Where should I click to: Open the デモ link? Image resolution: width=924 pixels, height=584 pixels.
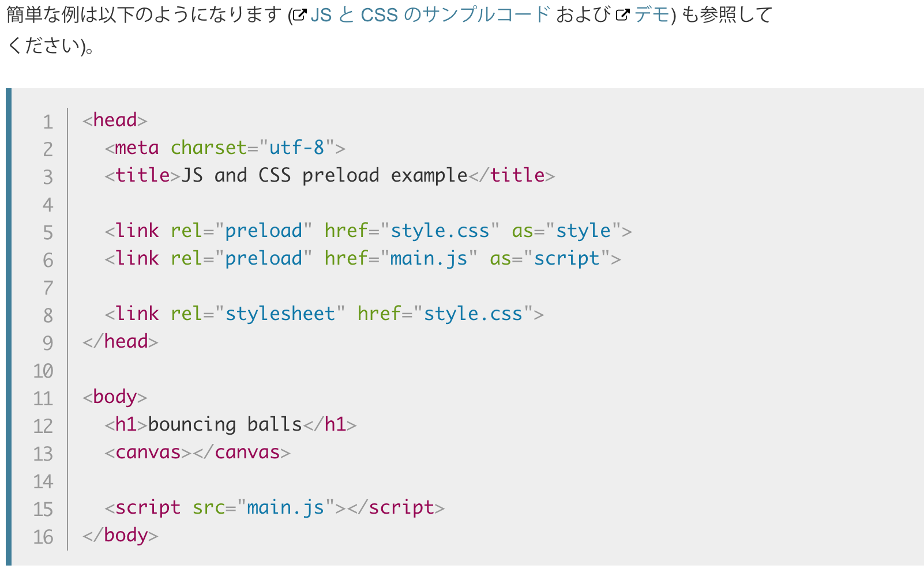pos(652,14)
